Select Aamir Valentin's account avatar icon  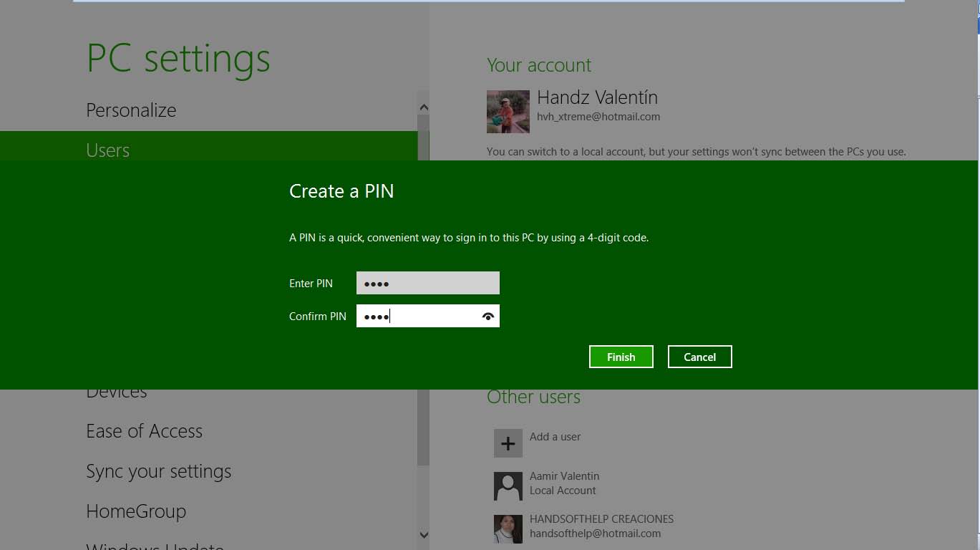pos(508,486)
